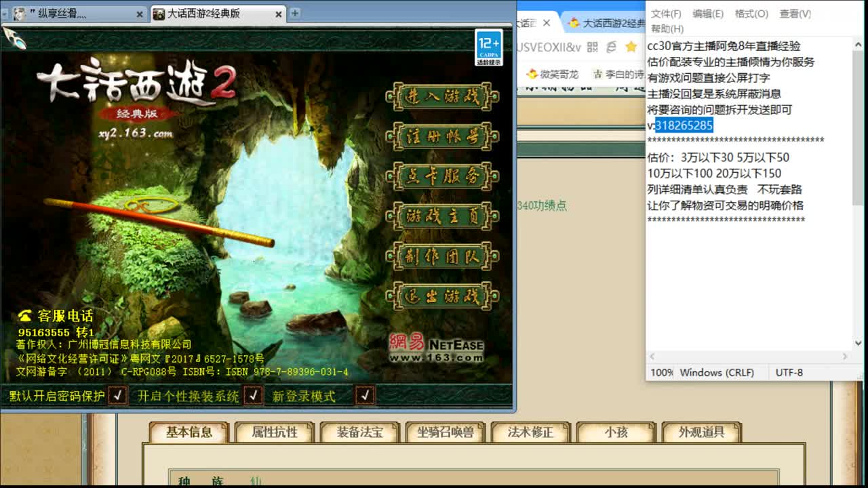Click Windows (CRLF) in Notepad status bar
The image size is (868, 488).
(x=717, y=372)
